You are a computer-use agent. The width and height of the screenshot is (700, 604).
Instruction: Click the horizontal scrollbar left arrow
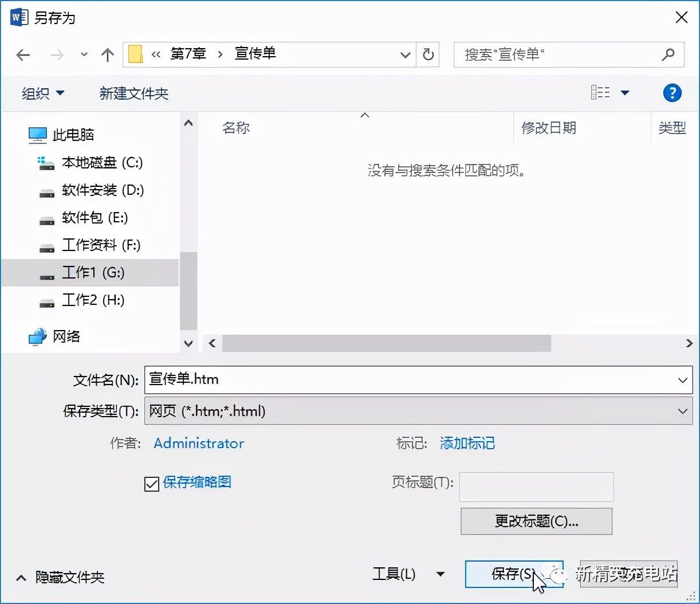(213, 343)
